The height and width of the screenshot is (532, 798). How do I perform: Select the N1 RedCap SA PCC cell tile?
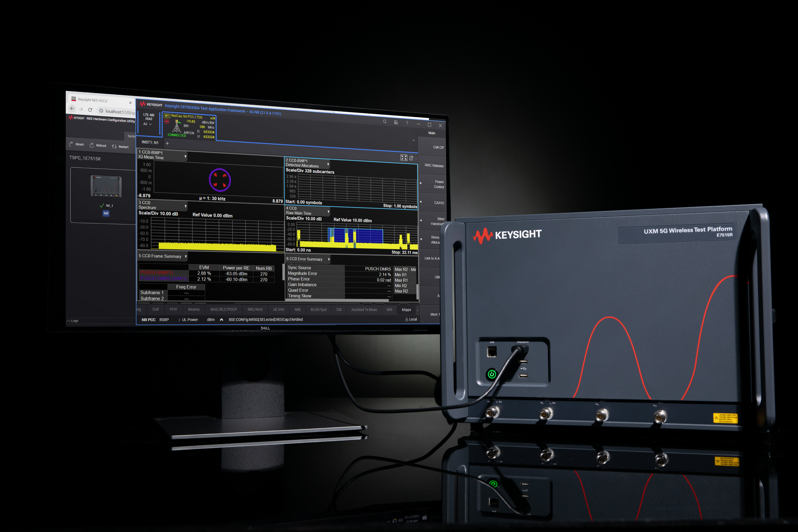[x=189, y=127]
